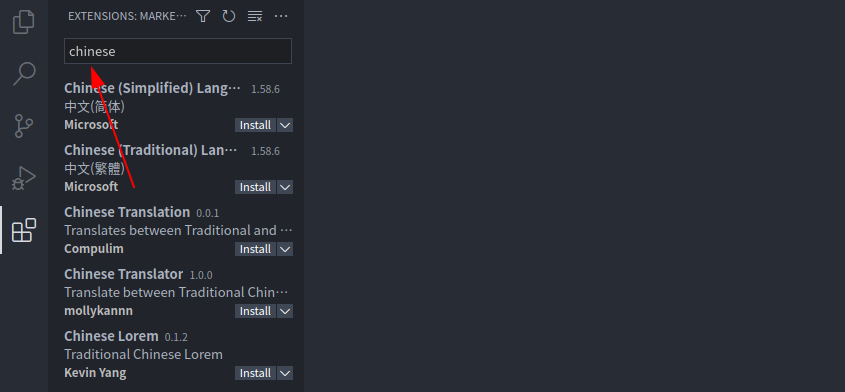Install the Chinese Translator by mollykannn
Viewport: 845px width, 392px height.
255,311
